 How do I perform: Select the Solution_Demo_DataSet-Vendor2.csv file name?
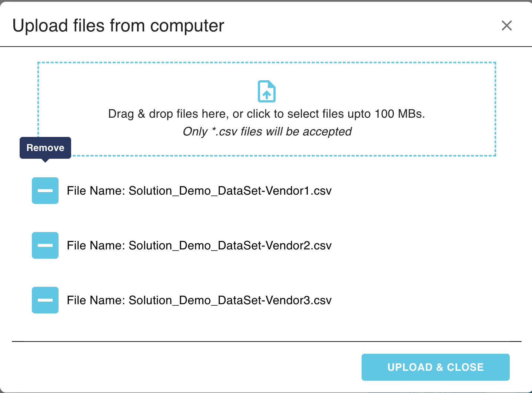tap(230, 246)
